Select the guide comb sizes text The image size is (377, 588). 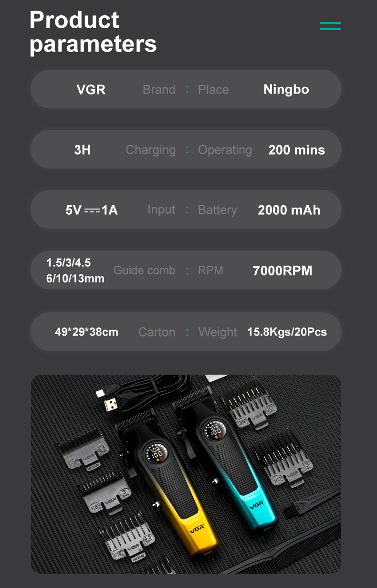coord(75,271)
